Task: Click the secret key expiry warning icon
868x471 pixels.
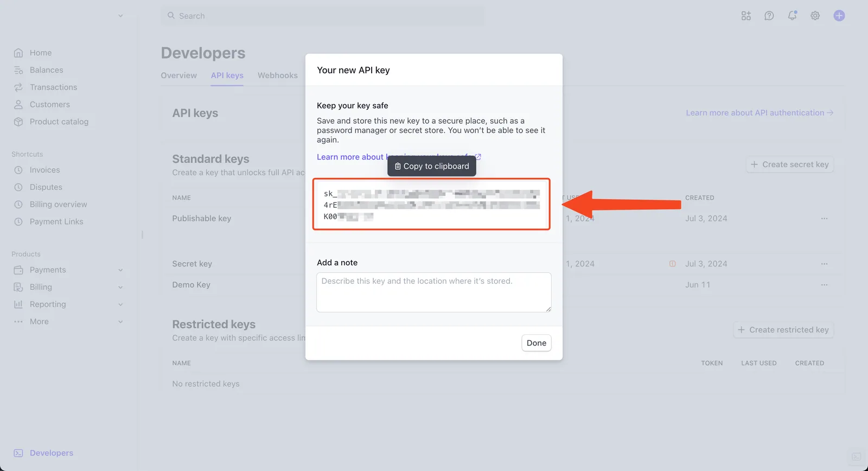Action: (x=673, y=264)
